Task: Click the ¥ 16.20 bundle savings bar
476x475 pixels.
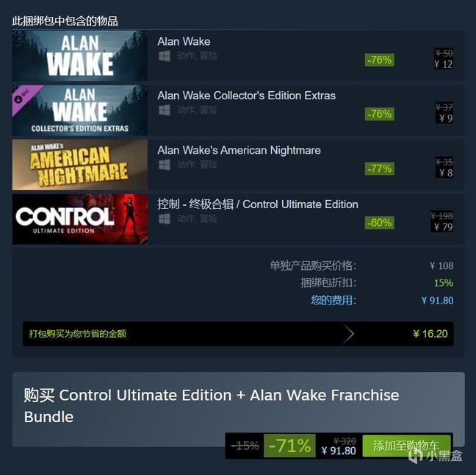Action: coord(238,334)
